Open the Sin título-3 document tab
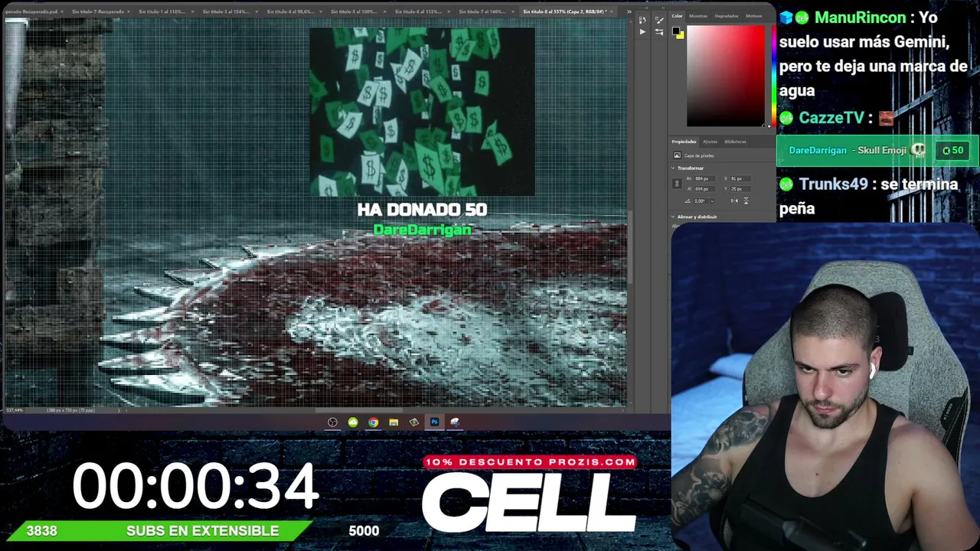Screen dimensions: 980x551 pos(227,11)
